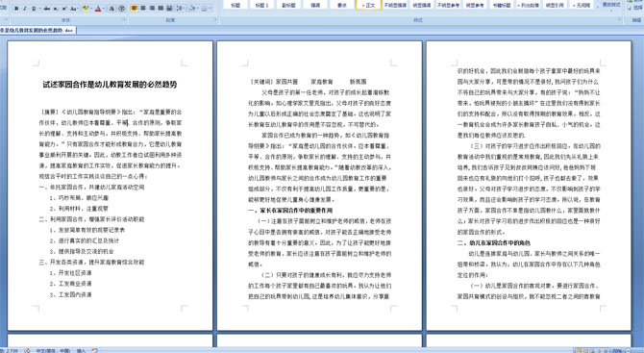This screenshot has height=353, width=644.
Task: Align text right
Action: (x=152, y=9)
